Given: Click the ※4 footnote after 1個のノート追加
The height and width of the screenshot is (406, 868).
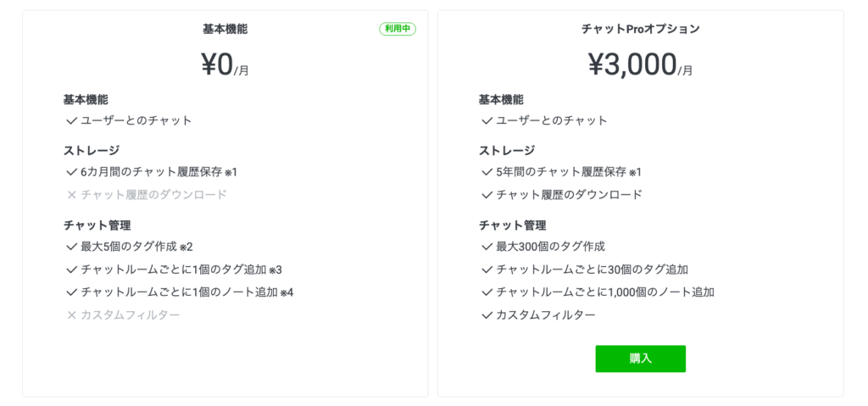Looking at the screenshot, I should tap(287, 293).
